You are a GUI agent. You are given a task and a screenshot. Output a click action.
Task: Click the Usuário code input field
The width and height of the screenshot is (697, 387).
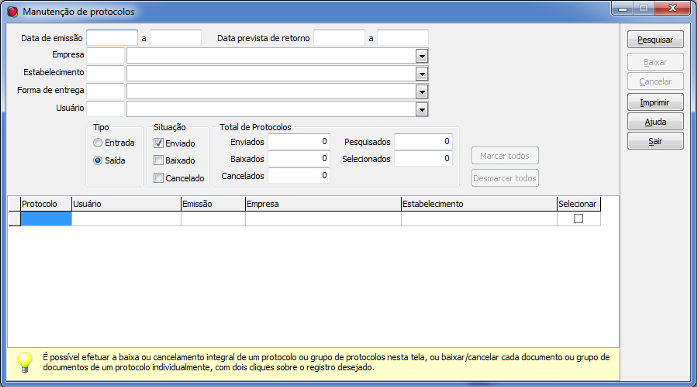(106, 109)
